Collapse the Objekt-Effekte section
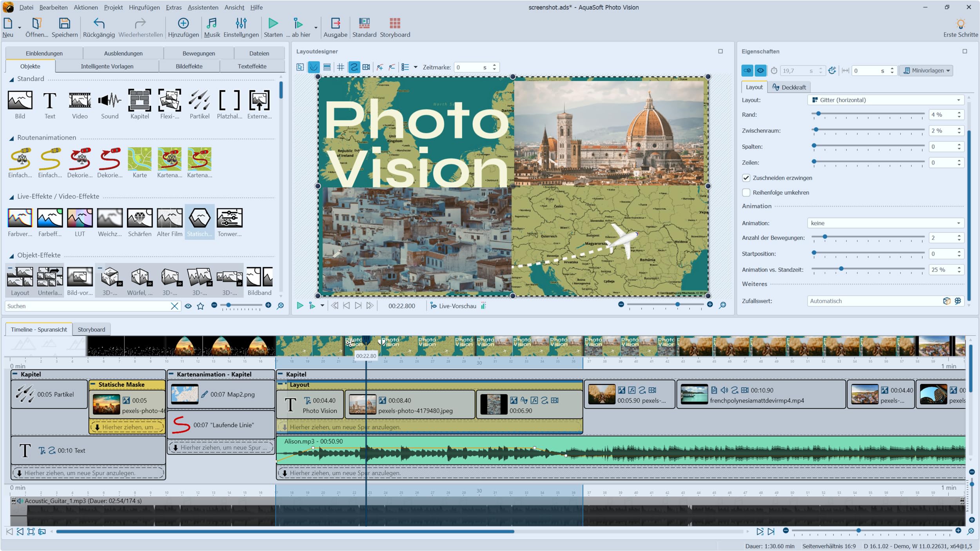Viewport: 980px width, 551px height. tap(11, 256)
